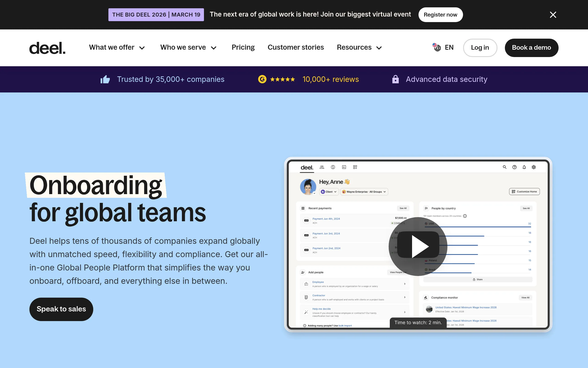Click the G2 badge icon
The image size is (588, 368).
(x=262, y=79)
